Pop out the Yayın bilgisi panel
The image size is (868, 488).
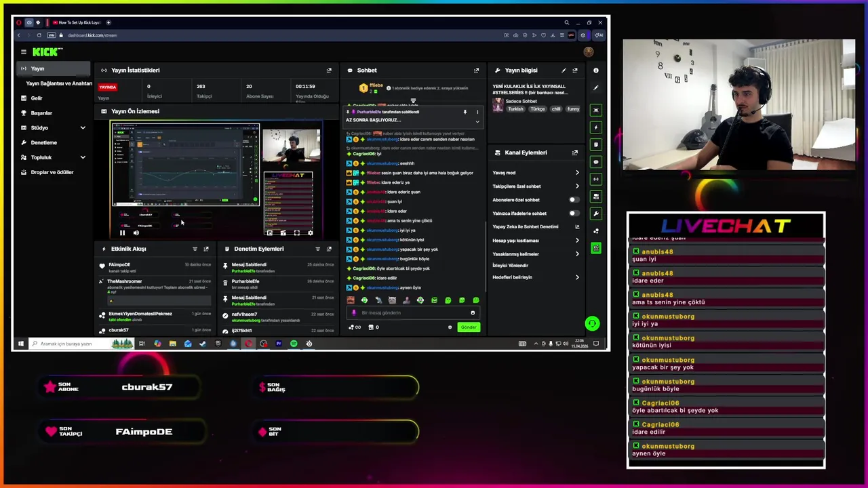pyautogui.click(x=575, y=70)
